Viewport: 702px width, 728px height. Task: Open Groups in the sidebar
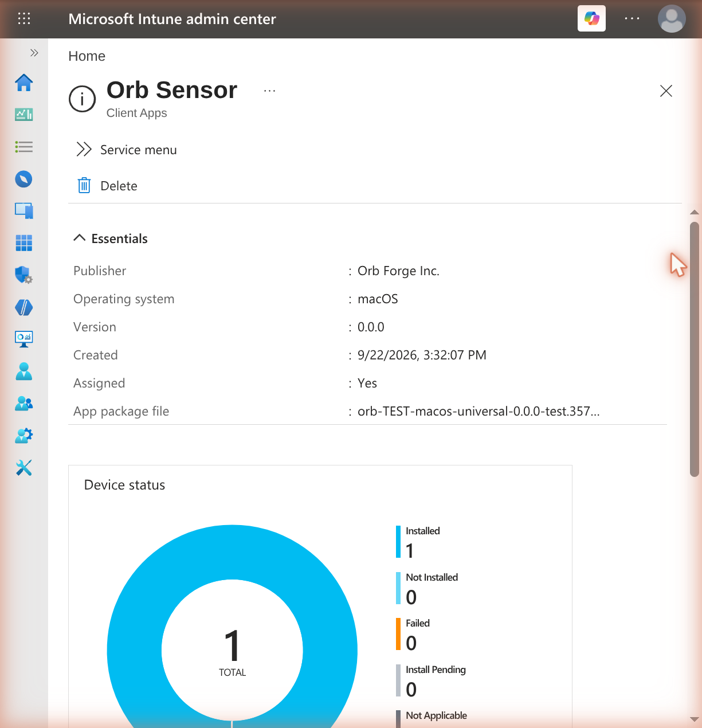click(x=24, y=404)
